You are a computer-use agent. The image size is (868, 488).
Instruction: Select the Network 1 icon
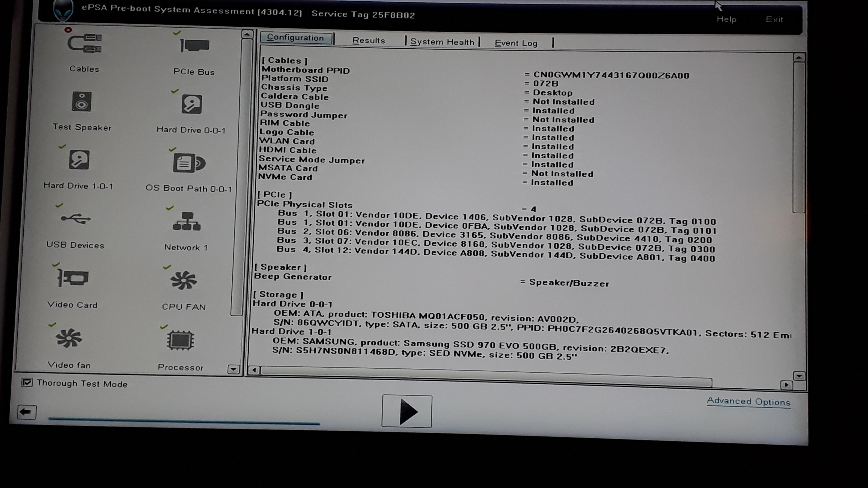click(187, 221)
